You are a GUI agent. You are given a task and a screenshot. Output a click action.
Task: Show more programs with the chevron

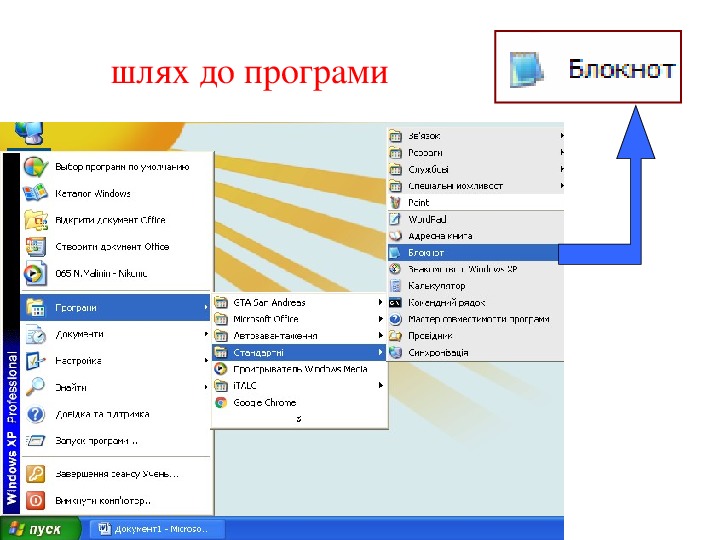(x=298, y=419)
